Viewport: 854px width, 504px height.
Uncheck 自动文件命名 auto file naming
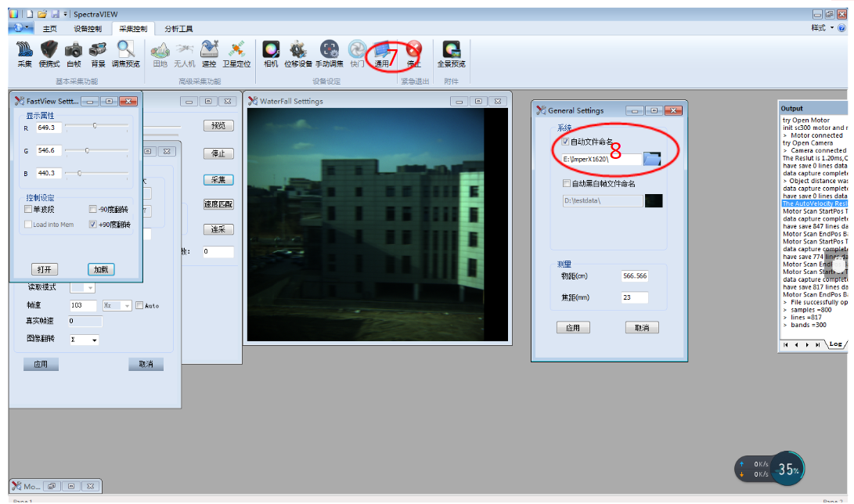(x=566, y=142)
